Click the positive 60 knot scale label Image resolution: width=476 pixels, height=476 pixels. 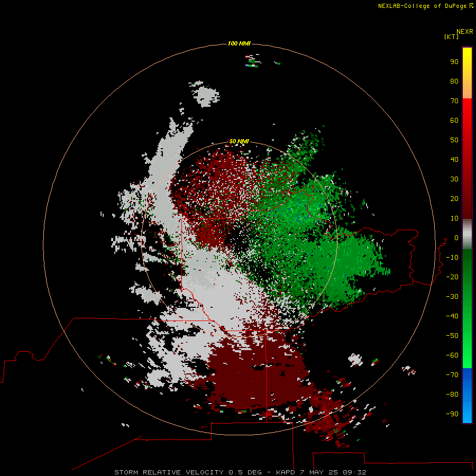(454, 120)
